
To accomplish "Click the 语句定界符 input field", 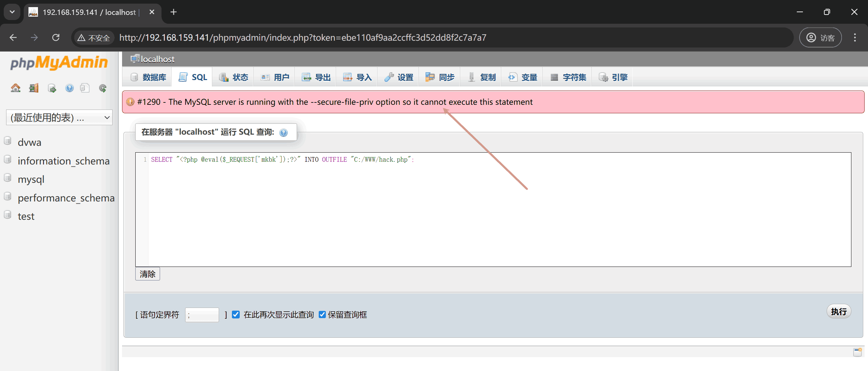I will click(x=202, y=315).
